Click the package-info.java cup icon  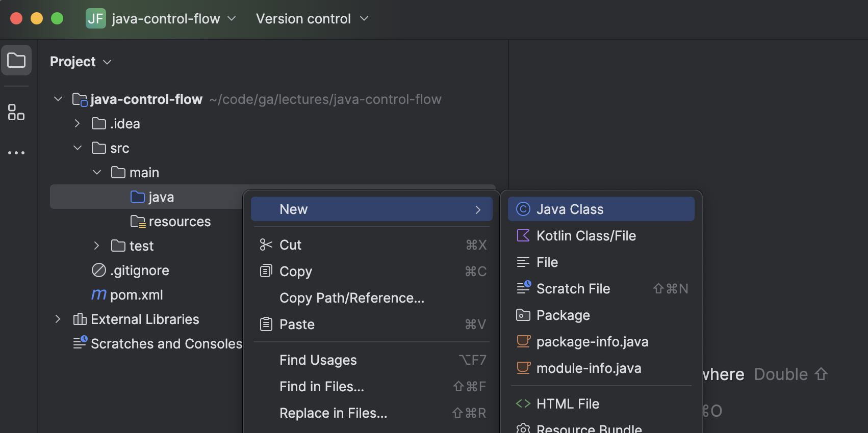524,341
